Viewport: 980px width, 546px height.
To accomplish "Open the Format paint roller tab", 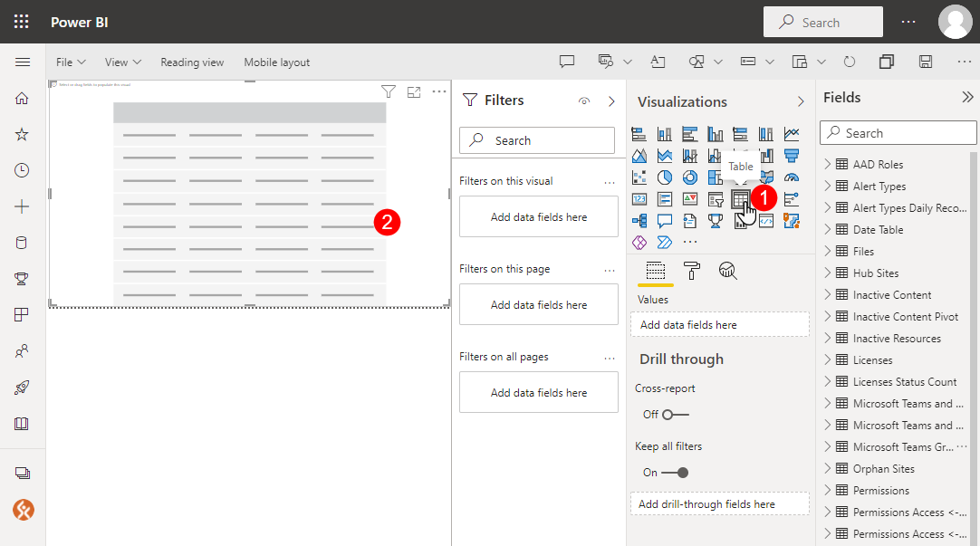I will pyautogui.click(x=691, y=271).
